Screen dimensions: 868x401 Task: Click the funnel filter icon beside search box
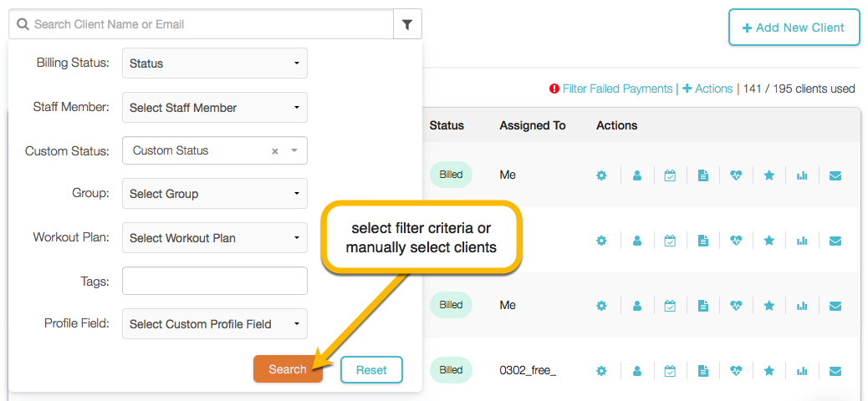pyautogui.click(x=407, y=25)
